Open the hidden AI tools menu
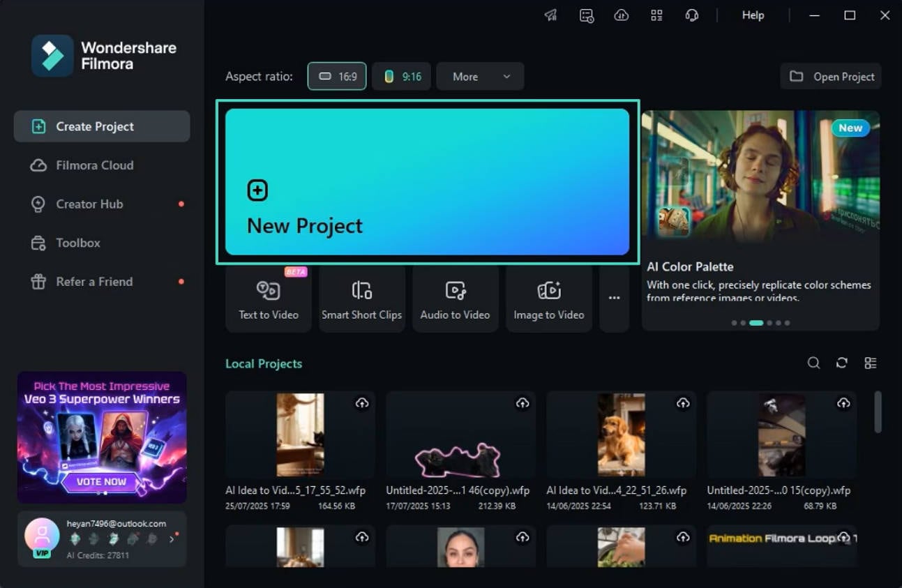The width and height of the screenshot is (902, 588). pyautogui.click(x=615, y=299)
